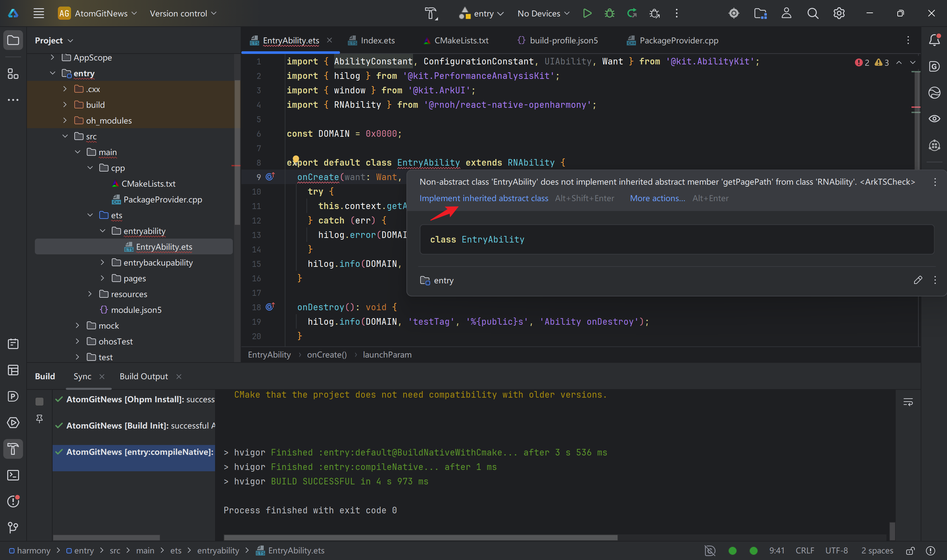Screen dimensions: 947x560
Task: Click the green Run button
Action: pyautogui.click(x=587, y=13)
